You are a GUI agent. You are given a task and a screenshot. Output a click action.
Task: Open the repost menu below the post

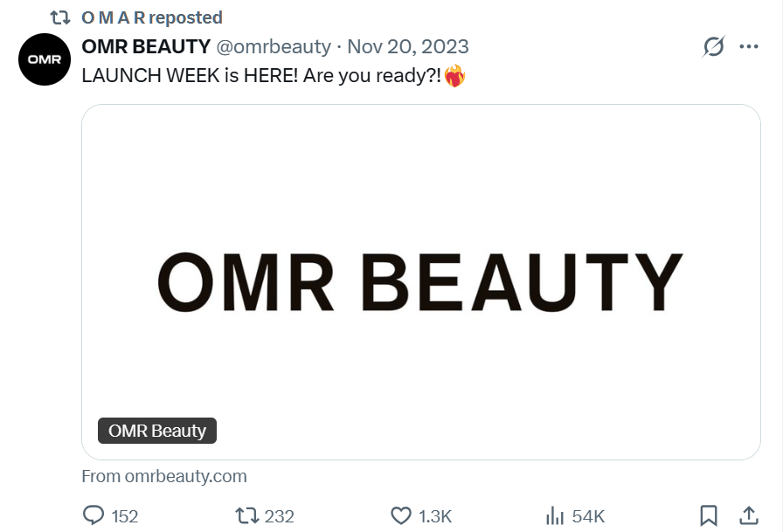pos(248,515)
